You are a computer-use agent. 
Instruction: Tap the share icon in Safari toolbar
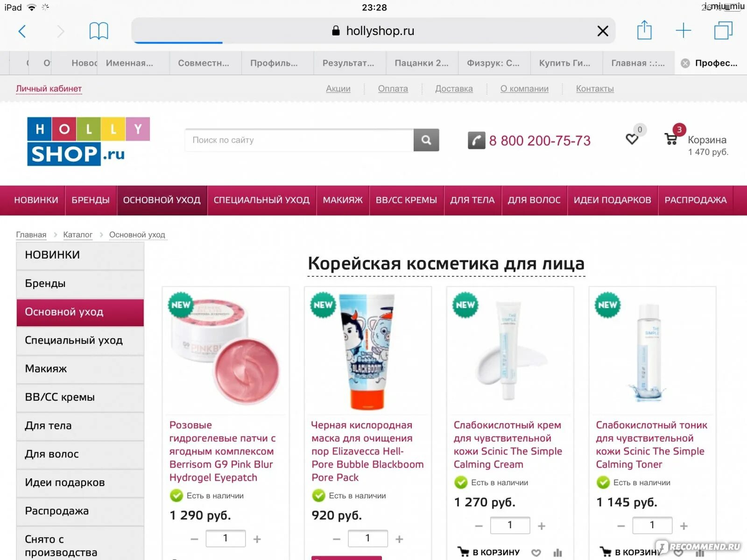644,30
